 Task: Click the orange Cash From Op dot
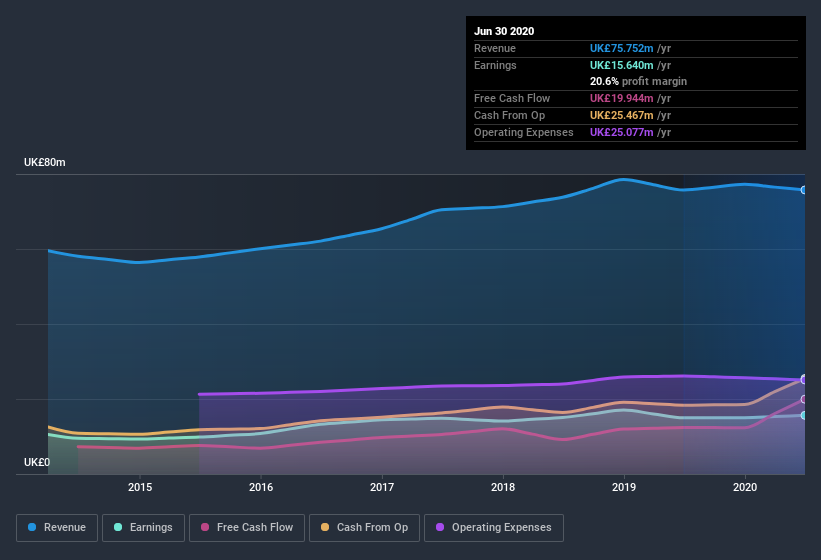[326, 527]
